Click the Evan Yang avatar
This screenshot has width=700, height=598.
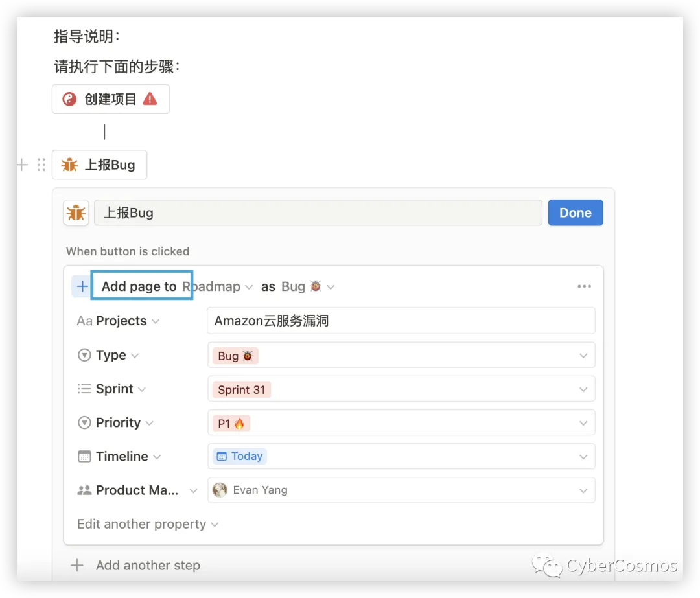click(220, 490)
